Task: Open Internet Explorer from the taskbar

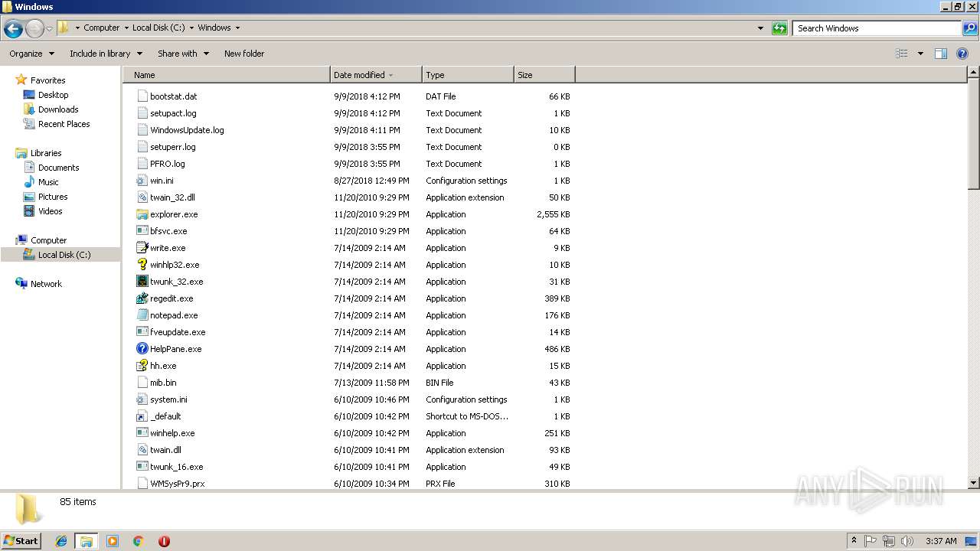Action: point(61,541)
